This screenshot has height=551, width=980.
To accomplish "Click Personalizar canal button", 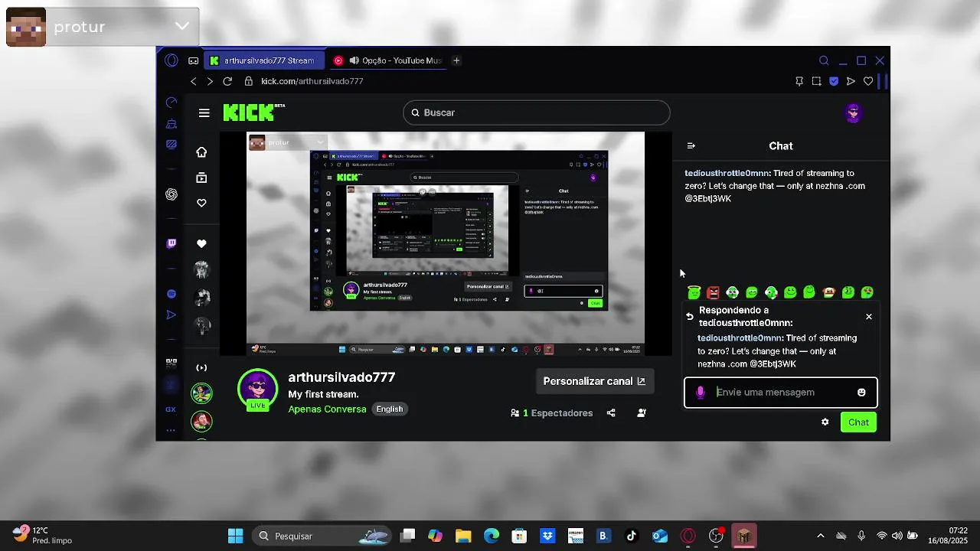I will (x=594, y=381).
